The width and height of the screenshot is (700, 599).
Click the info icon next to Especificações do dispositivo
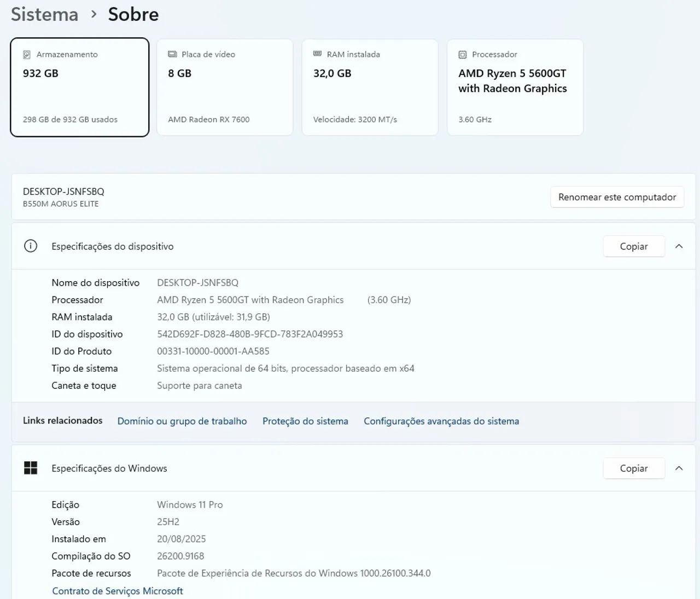pos(31,246)
